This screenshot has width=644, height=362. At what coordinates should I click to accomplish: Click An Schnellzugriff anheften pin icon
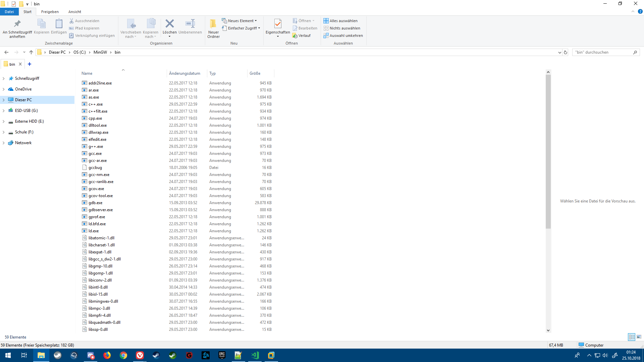[17, 23]
